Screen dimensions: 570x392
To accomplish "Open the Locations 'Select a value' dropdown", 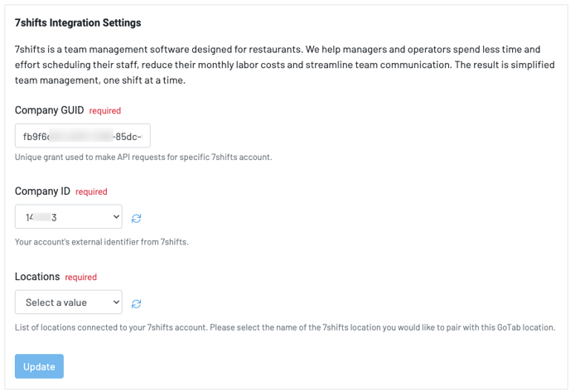I will [x=68, y=302].
